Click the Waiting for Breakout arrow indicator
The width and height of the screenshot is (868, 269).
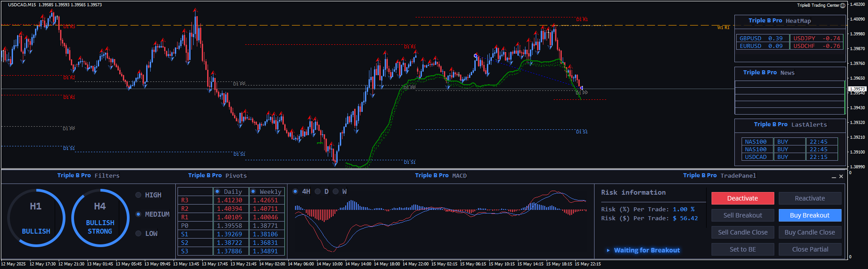pyautogui.click(x=608, y=250)
